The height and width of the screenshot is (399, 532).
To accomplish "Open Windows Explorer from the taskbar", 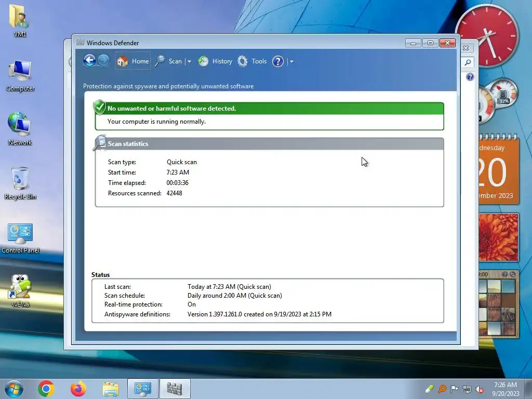I will click(x=111, y=389).
